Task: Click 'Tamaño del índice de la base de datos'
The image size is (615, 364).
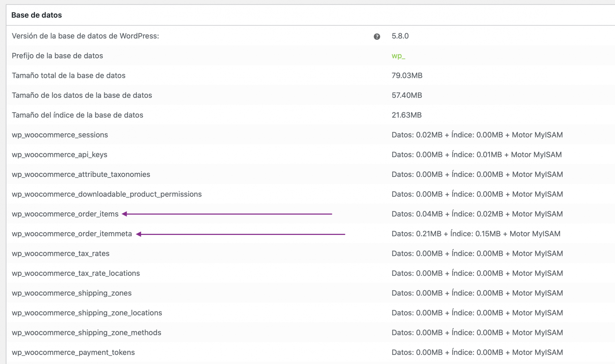Action: tap(78, 115)
